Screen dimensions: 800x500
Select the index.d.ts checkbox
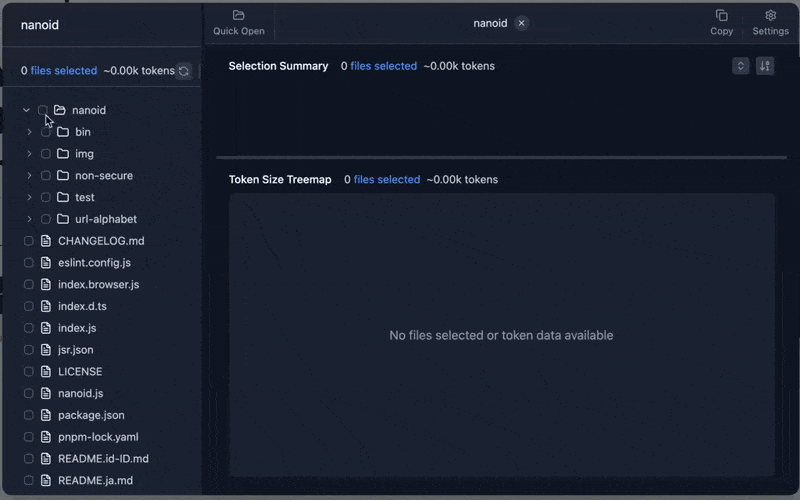(29, 306)
